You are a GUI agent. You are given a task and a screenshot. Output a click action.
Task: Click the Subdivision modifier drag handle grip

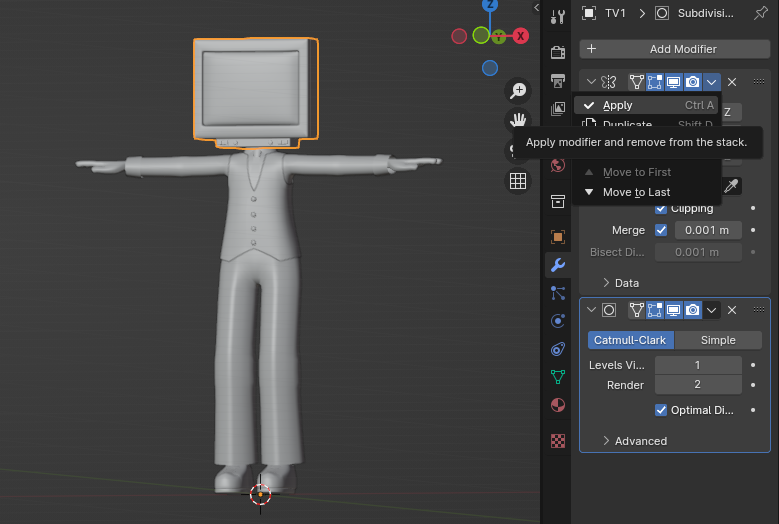(x=759, y=310)
